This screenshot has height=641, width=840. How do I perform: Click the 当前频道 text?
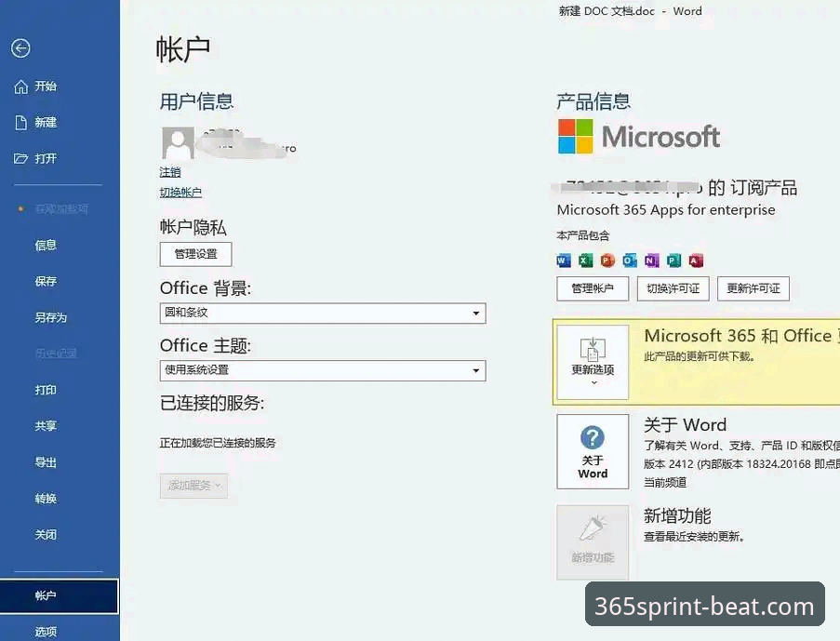(x=665, y=482)
